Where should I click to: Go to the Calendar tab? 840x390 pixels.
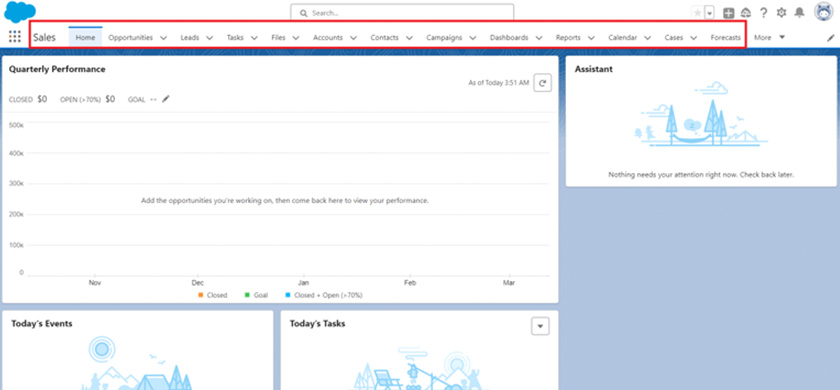coord(622,38)
